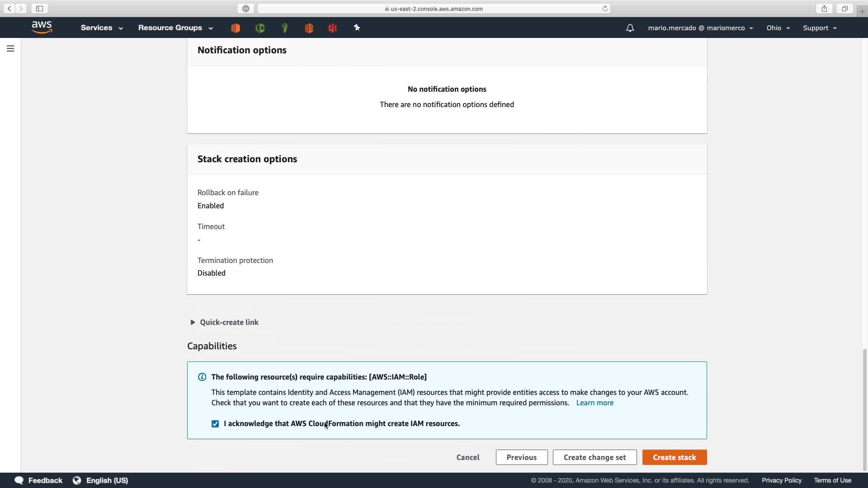Reload the page in address bar
The width and height of the screenshot is (868, 488).
604,9
